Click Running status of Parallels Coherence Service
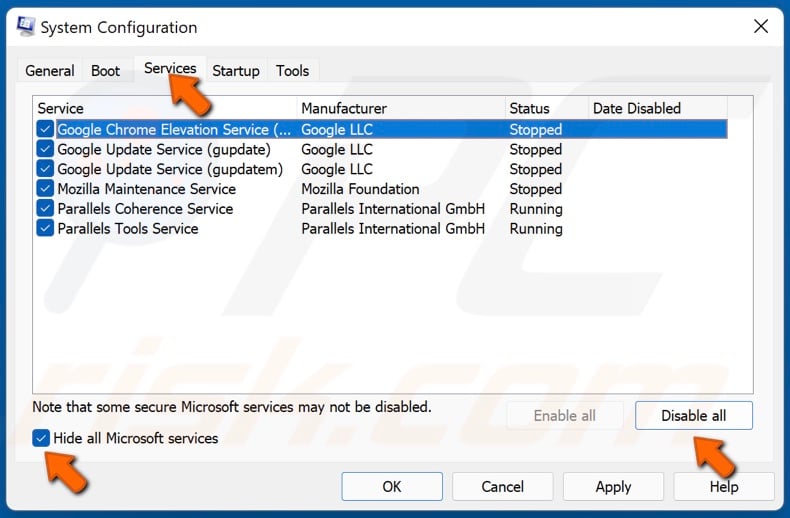This screenshot has height=518, width=790. pos(536,209)
